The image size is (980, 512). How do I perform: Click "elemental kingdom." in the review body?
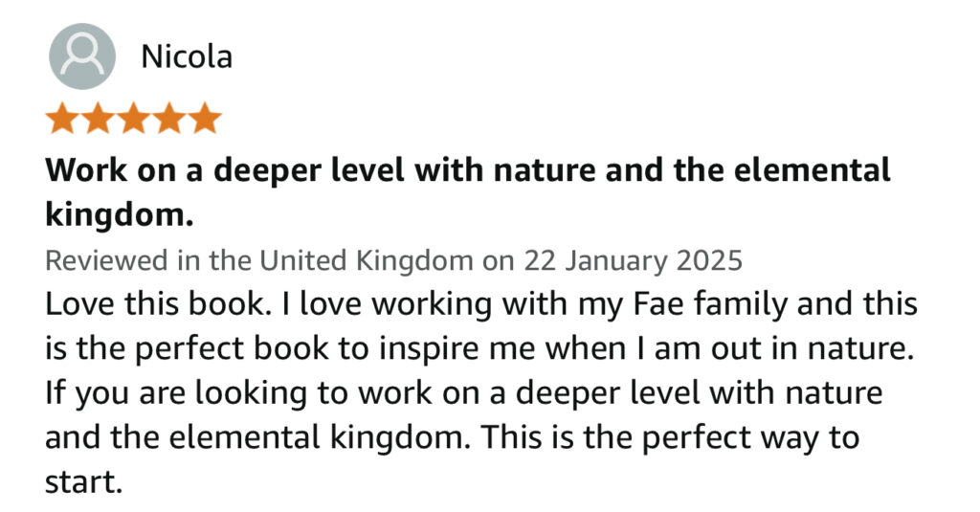tap(319, 437)
